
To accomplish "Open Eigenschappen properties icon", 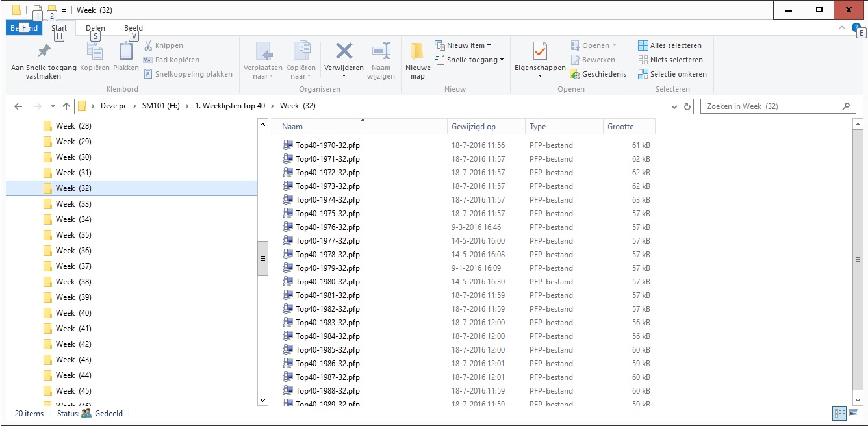I will click(x=540, y=51).
